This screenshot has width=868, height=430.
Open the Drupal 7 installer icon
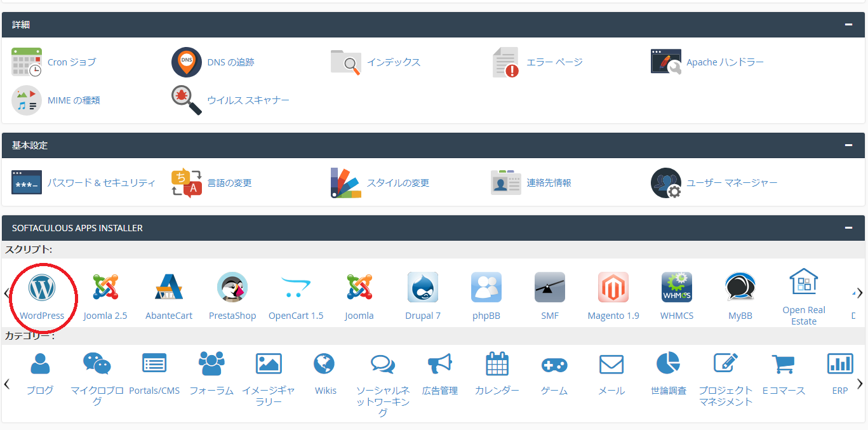tap(423, 288)
